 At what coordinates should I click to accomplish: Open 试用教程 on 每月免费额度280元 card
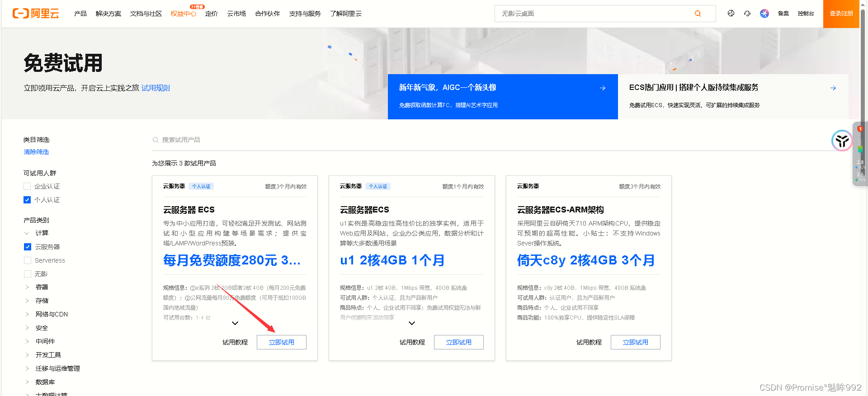coord(235,342)
